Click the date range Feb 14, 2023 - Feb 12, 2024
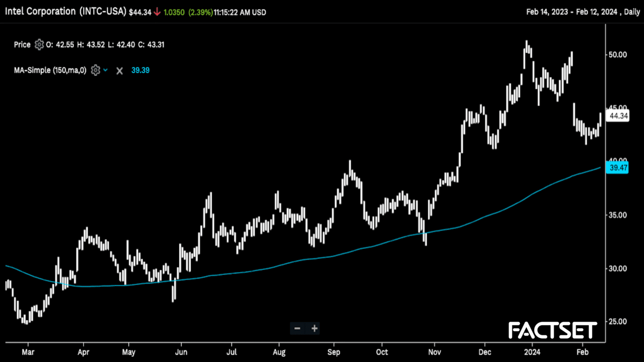The height and width of the screenshot is (362, 644). pos(572,12)
